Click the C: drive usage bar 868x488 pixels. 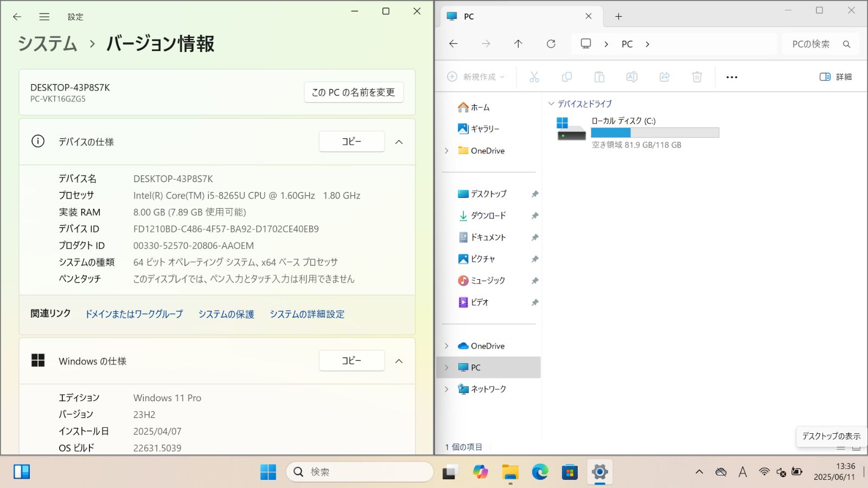coord(655,133)
